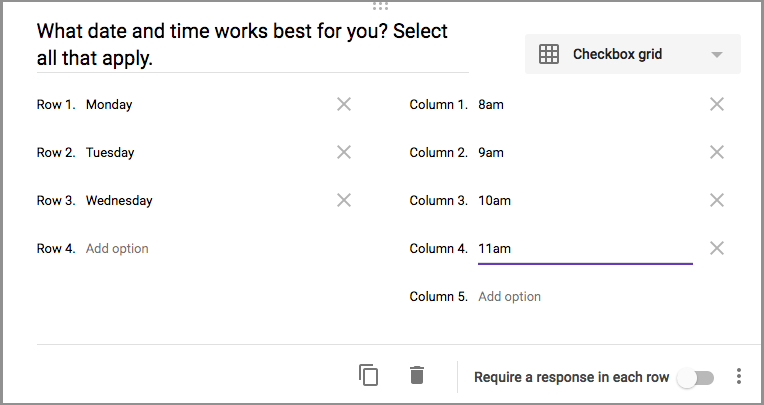Remove the 11am column option
Image resolution: width=764 pixels, height=405 pixels.
716,248
